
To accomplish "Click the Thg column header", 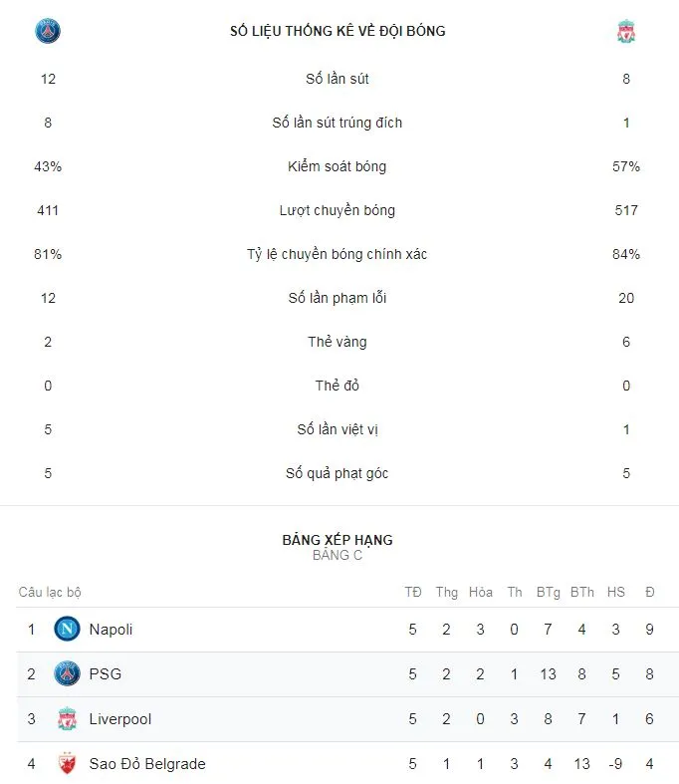I will (447, 593).
